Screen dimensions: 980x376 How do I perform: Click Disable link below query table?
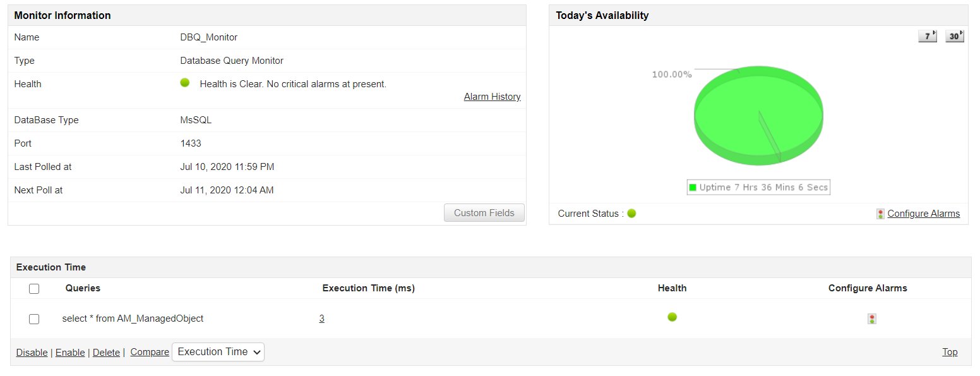[x=32, y=353]
